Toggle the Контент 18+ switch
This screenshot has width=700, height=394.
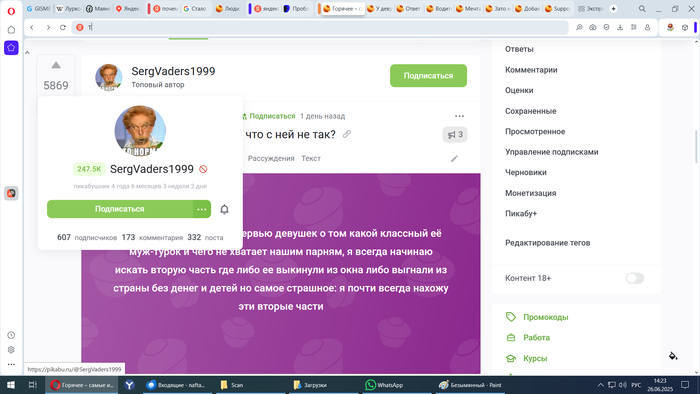tap(634, 278)
